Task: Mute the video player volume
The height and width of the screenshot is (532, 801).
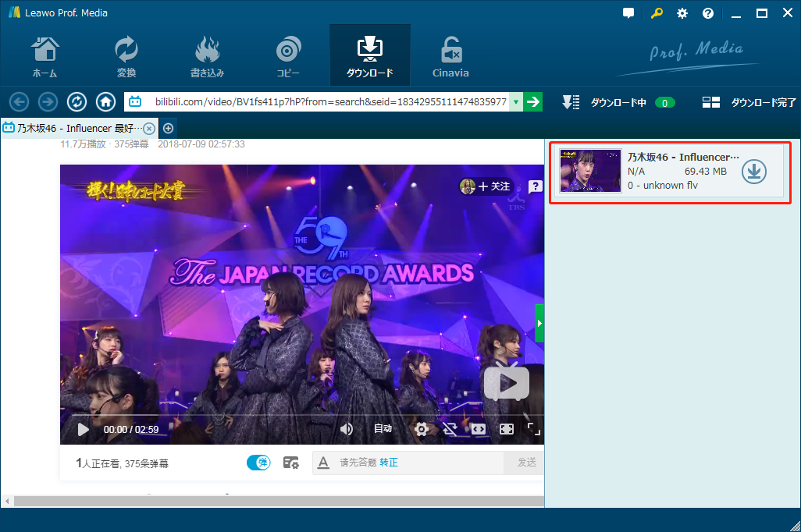Action: pos(347,429)
